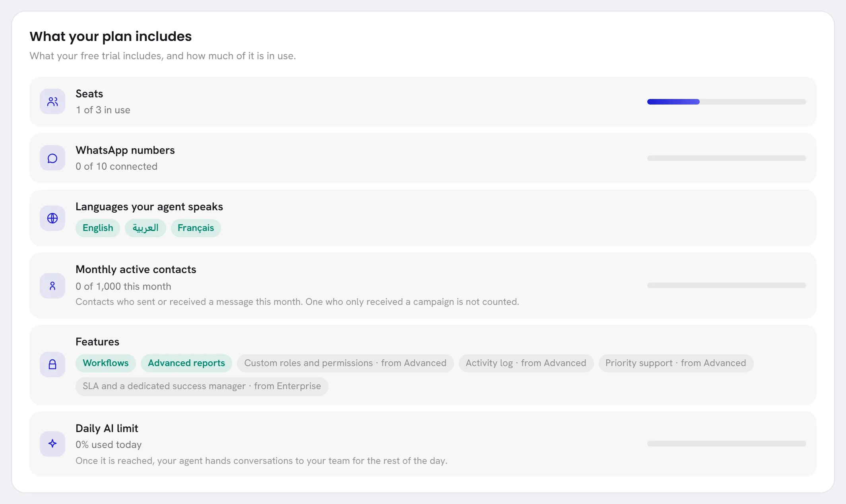Click the Seats people icon
Screen dimensions: 846x504
(x=52, y=101)
